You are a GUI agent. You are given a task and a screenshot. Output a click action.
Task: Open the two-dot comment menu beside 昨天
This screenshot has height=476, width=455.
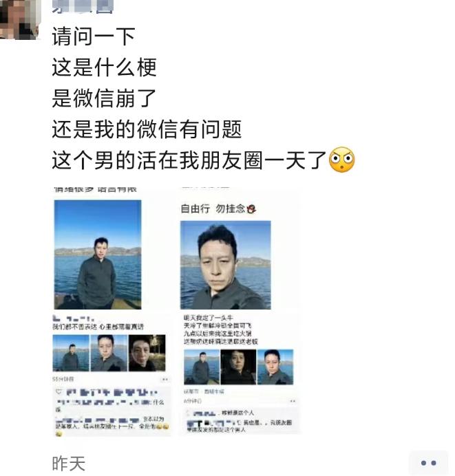[428, 463]
